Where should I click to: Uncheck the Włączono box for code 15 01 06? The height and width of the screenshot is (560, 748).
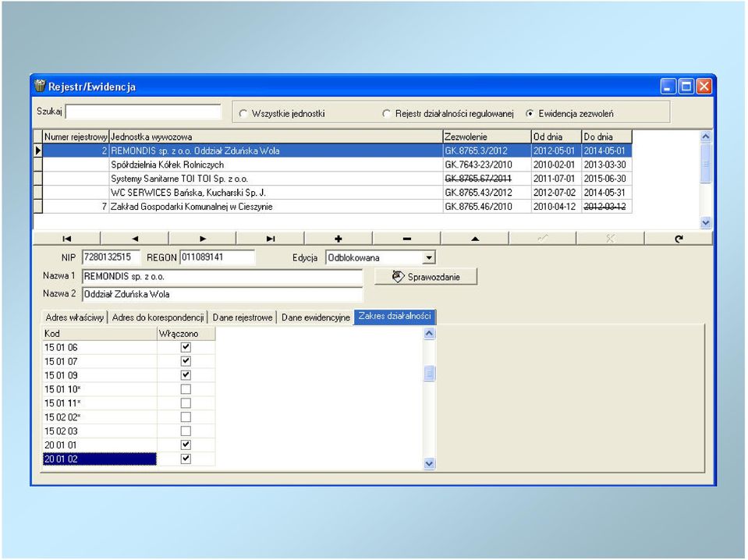186,347
